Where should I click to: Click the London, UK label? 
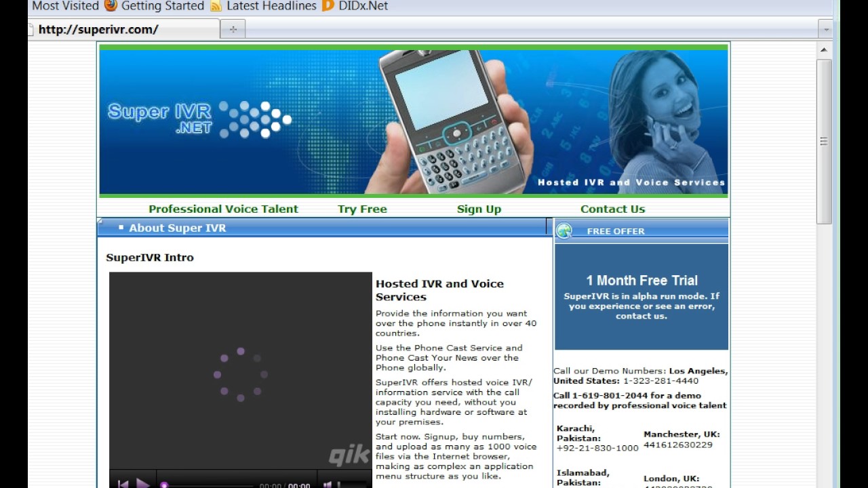[671, 479]
